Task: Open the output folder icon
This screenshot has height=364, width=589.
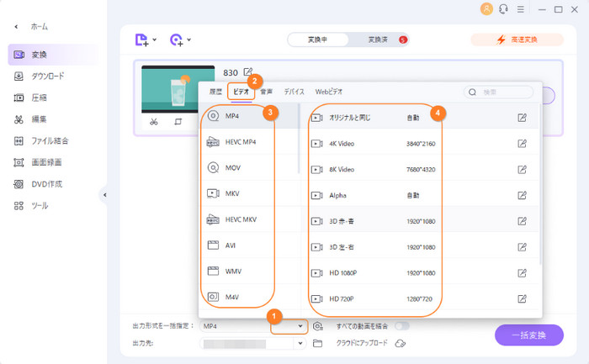Action: (318, 343)
